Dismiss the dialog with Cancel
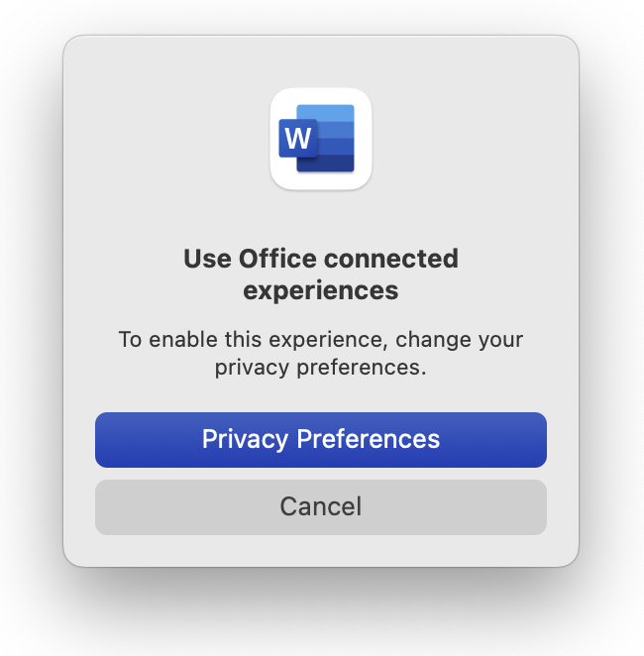This screenshot has width=644, height=656. click(x=321, y=507)
